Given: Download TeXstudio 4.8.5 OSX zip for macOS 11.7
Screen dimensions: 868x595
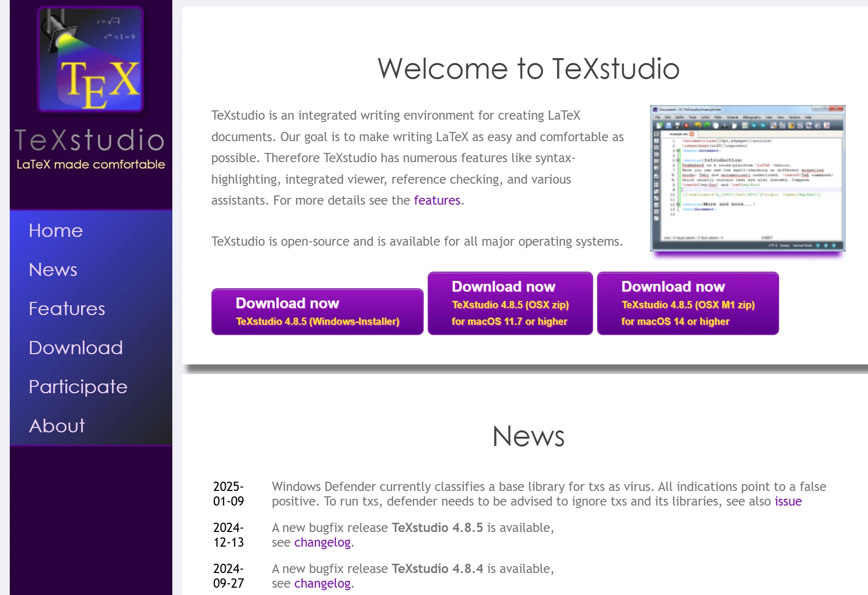Looking at the screenshot, I should tap(510, 303).
